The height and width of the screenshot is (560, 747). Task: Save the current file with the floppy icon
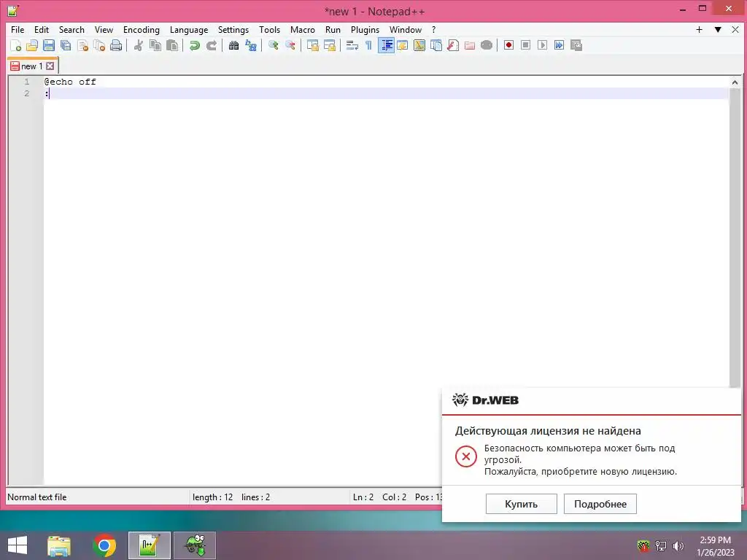click(x=49, y=45)
